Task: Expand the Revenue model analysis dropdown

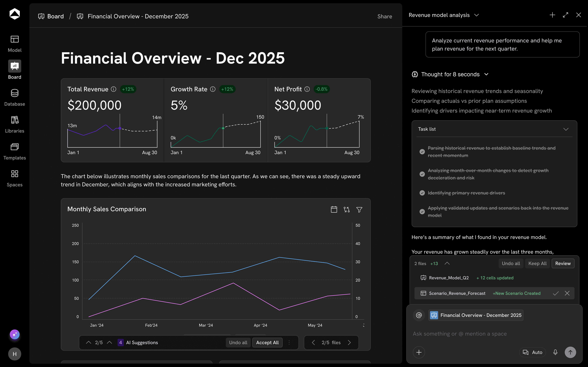Action: [x=477, y=15]
